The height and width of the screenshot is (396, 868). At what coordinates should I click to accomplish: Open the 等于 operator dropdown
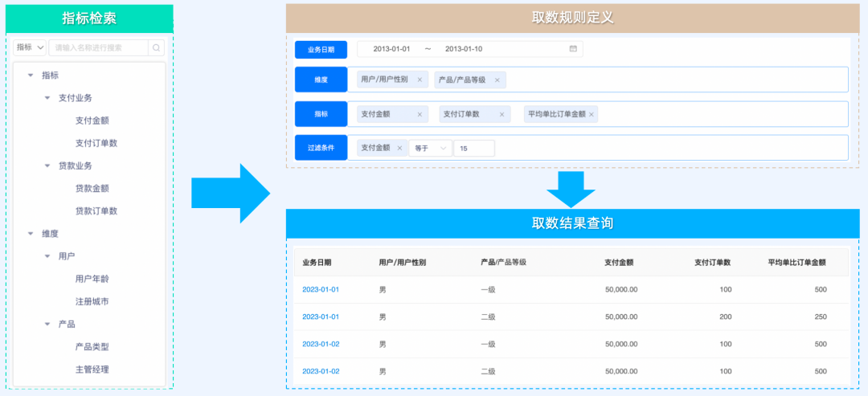pyautogui.click(x=430, y=149)
